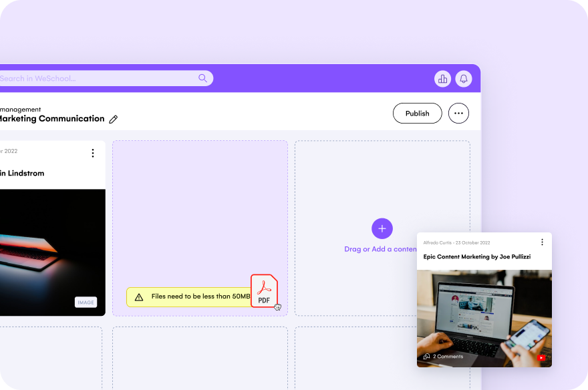Viewport: 588px width, 390px height.
Task: Open the analytics bar chart icon
Action: click(x=442, y=79)
